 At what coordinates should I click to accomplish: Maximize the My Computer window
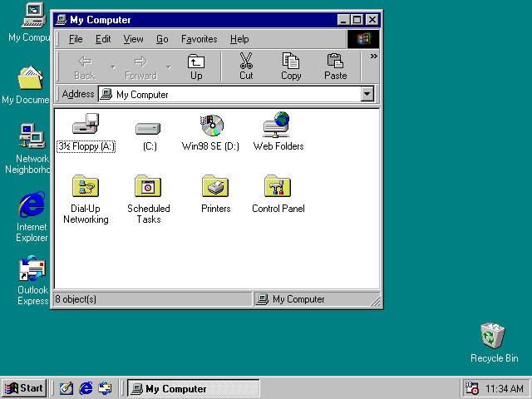(357, 20)
